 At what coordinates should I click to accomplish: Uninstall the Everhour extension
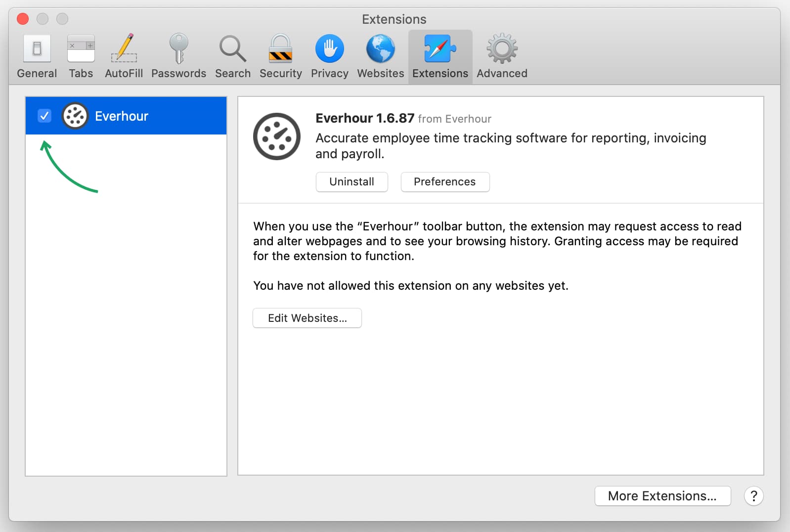351,181
